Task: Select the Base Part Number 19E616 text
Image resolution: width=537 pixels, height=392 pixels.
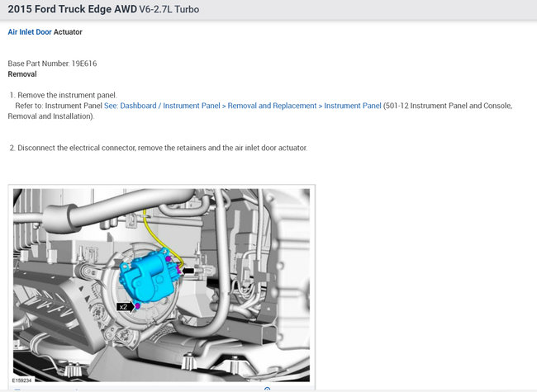Action: [x=52, y=64]
